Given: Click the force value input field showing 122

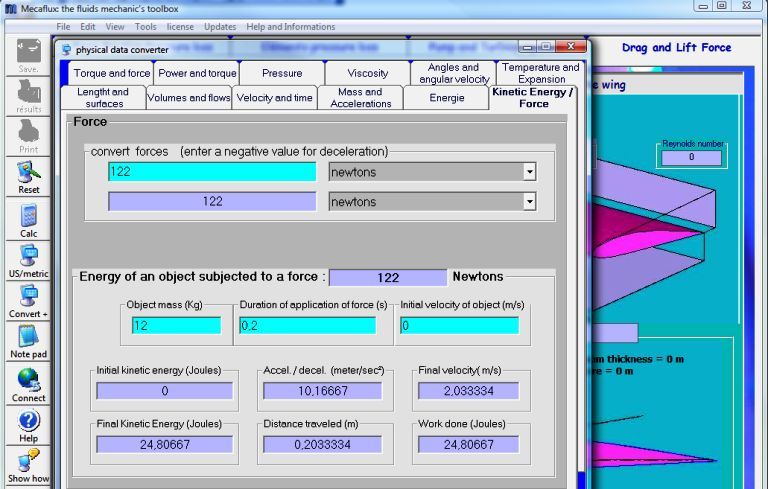Looking at the screenshot, I should [x=212, y=171].
